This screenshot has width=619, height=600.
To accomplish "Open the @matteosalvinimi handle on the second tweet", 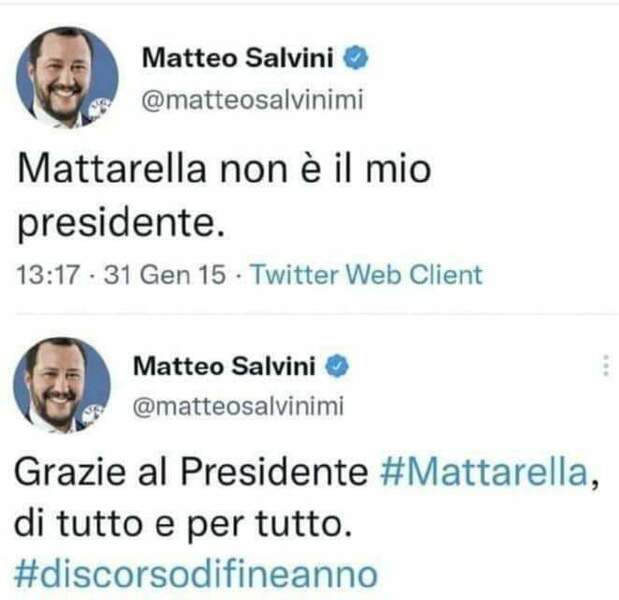I will coord(239,405).
